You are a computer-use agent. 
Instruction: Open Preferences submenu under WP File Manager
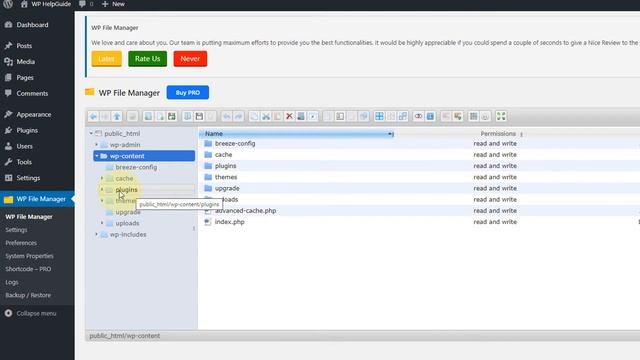21,243
